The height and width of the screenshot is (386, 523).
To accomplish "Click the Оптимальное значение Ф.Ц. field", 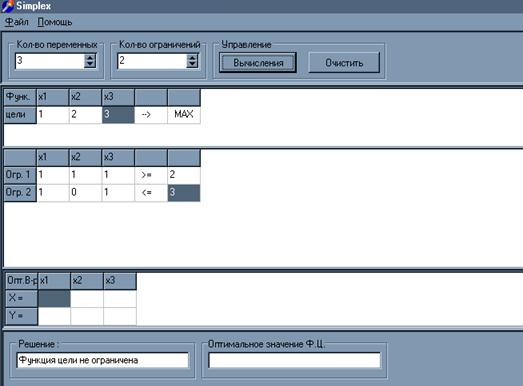I will [294, 360].
